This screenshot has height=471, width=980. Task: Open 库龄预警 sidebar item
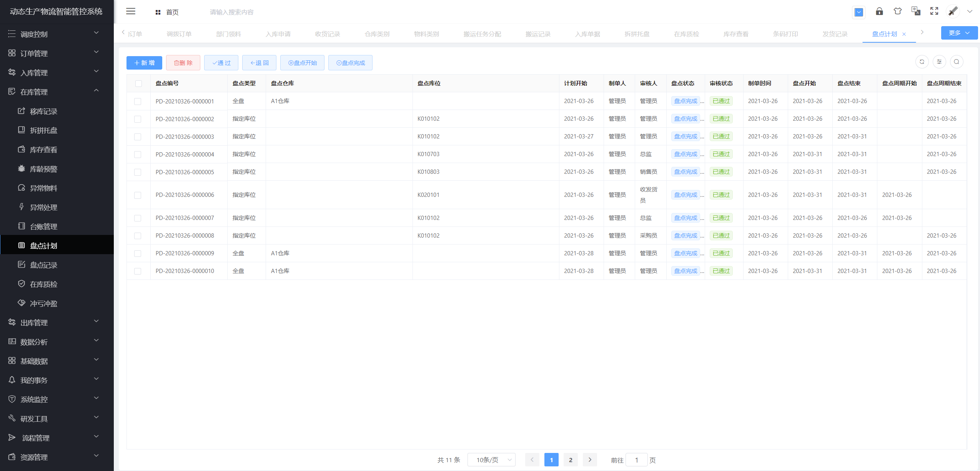tap(57, 169)
